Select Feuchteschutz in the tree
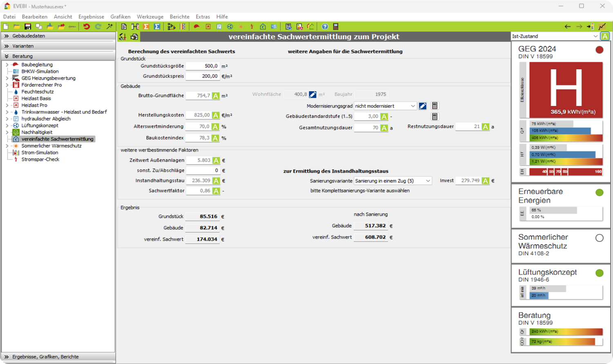The width and height of the screenshot is (613, 364). tap(37, 92)
